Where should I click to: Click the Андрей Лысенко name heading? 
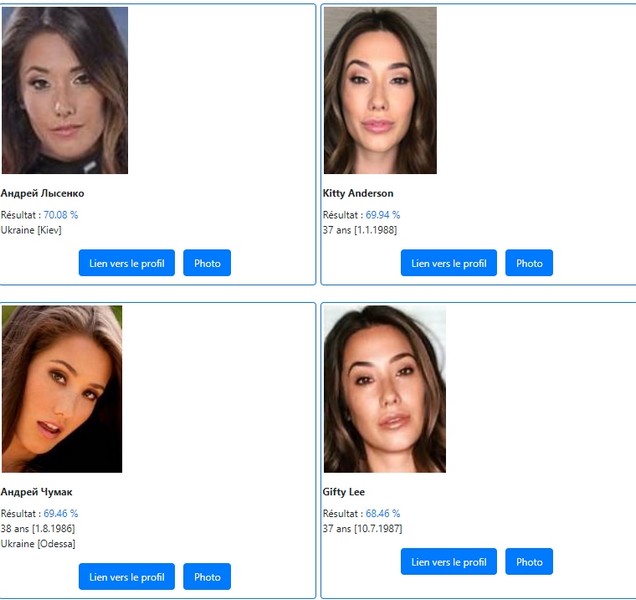pyautogui.click(x=42, y=194)
